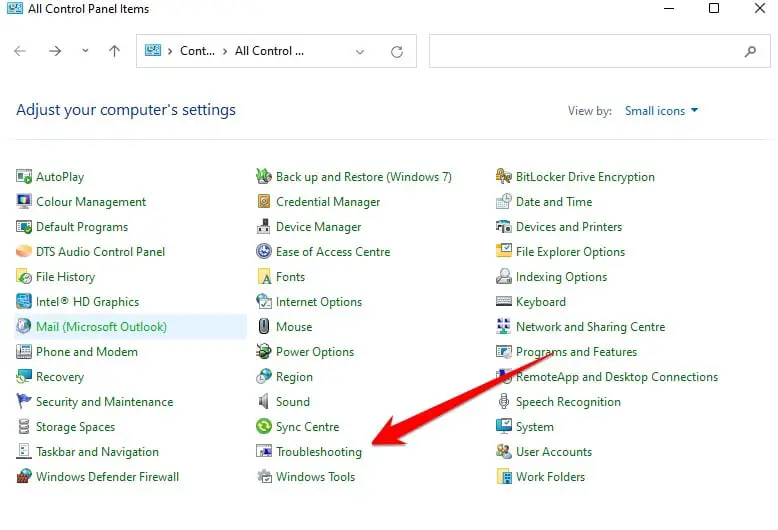Click the DTS Audio Control Panel icon
The image size is (778, 530).
[24, 251]
